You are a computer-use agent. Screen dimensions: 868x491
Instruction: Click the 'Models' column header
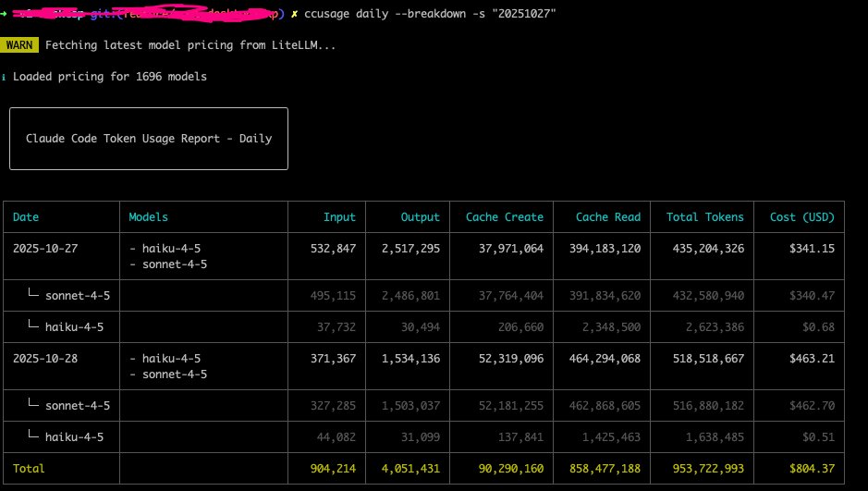coord(148,217)
